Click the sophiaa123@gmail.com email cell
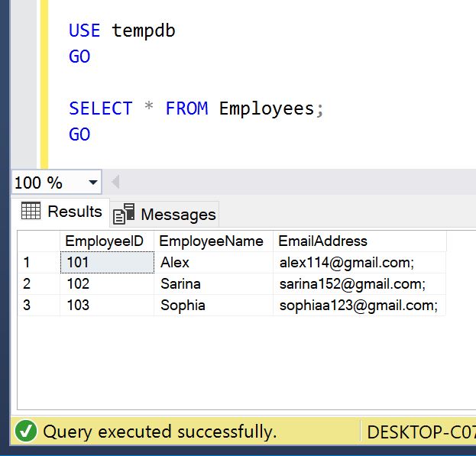 click(358, 306)
